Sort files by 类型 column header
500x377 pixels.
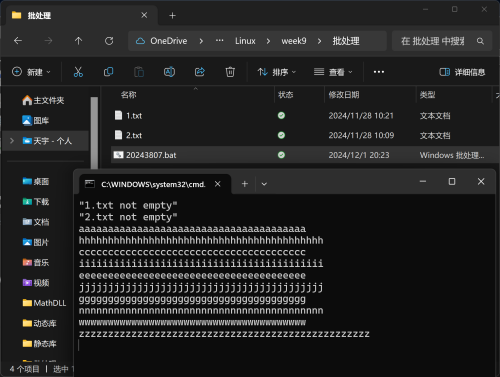[x=427, y=95]
